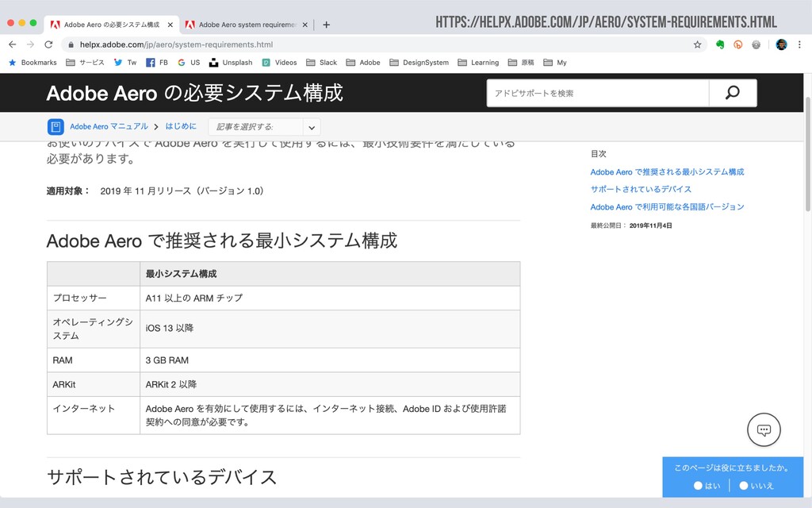
Task: Open the DesignSystem bookmark folder
Action: [x=419, y=63]
